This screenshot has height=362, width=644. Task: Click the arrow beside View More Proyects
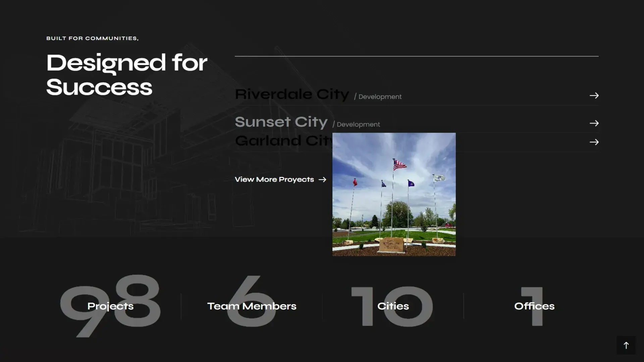click(322, 180)
